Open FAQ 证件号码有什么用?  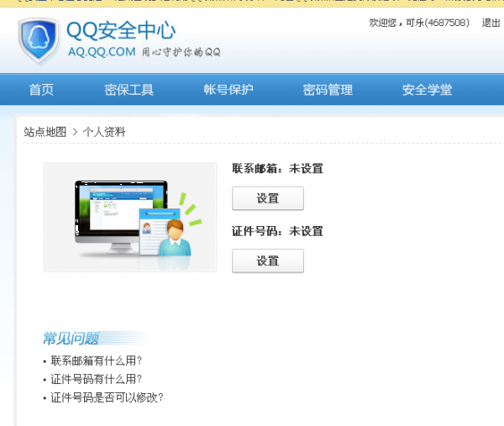pyautogui.click(x=96, y=379)
